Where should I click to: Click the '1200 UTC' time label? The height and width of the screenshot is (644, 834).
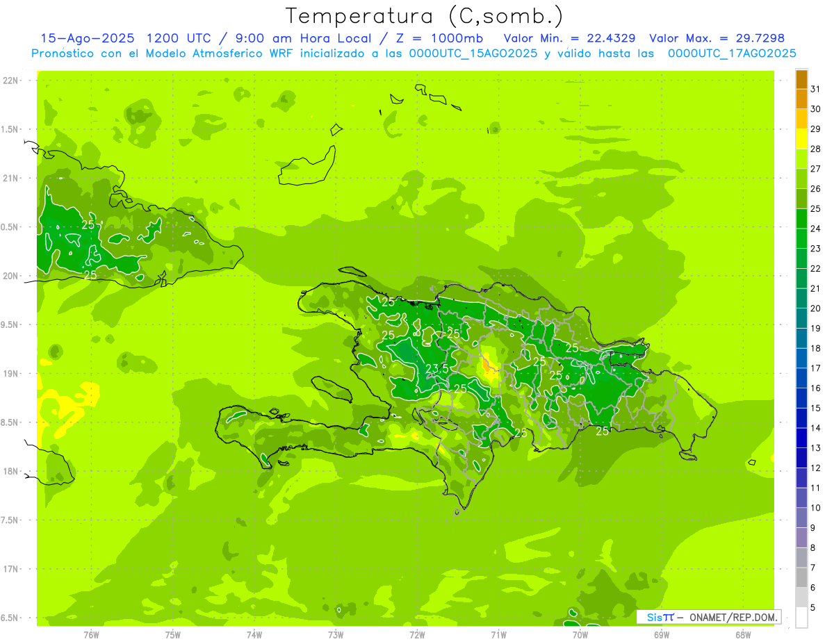pos(179,38)
